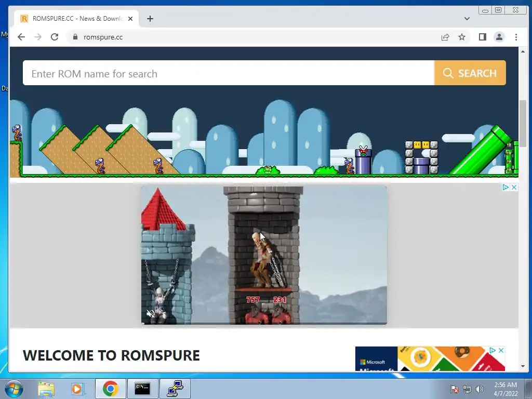Launch Windows Media Player from taskbar
The width and height of the screenshot is (532, 399).
click(77, 389)
